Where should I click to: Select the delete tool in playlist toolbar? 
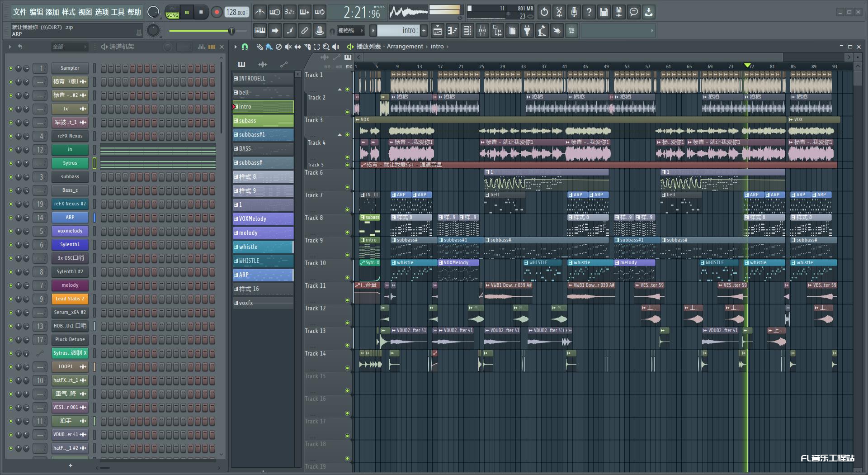tap(278, 47)
